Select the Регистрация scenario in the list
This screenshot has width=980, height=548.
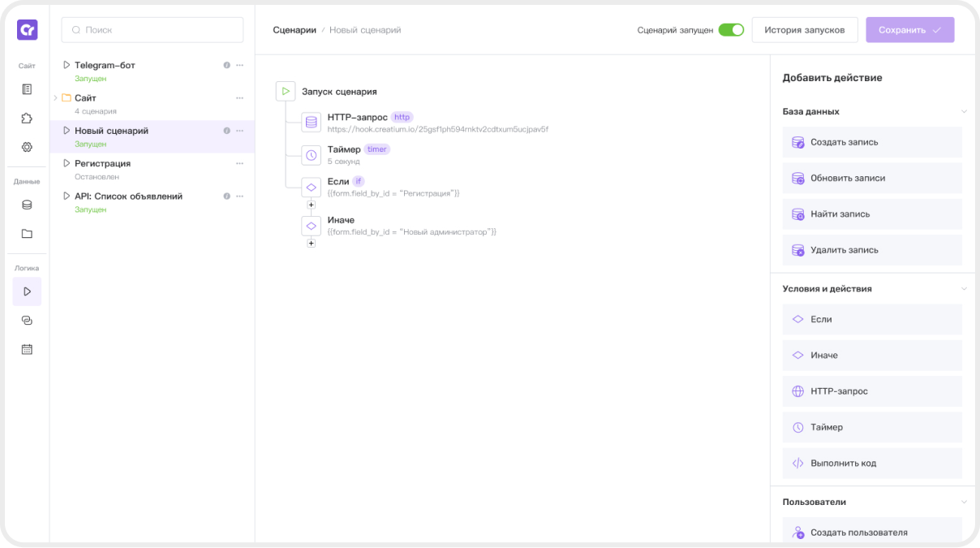[102, 164]
